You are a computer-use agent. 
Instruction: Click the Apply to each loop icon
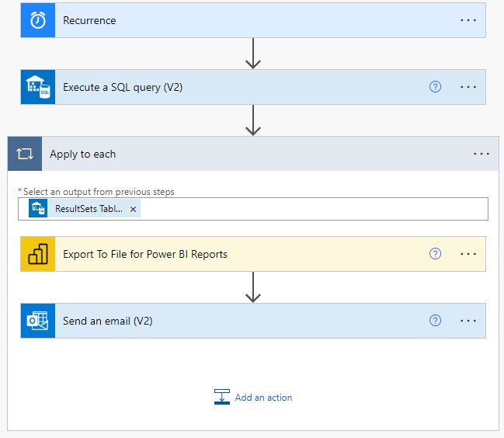pyautogui.click(x=25, y=154)
